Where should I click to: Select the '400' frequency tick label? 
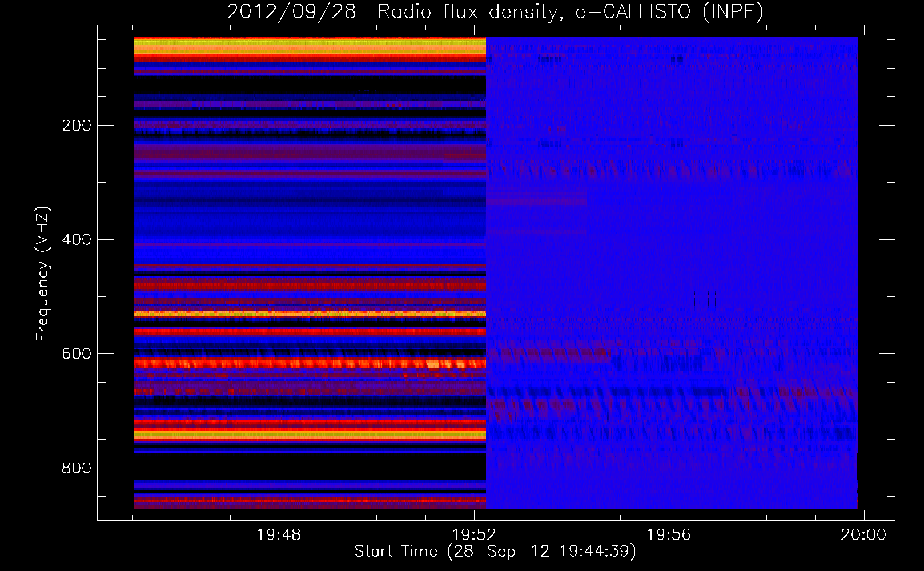click(77, 240)
